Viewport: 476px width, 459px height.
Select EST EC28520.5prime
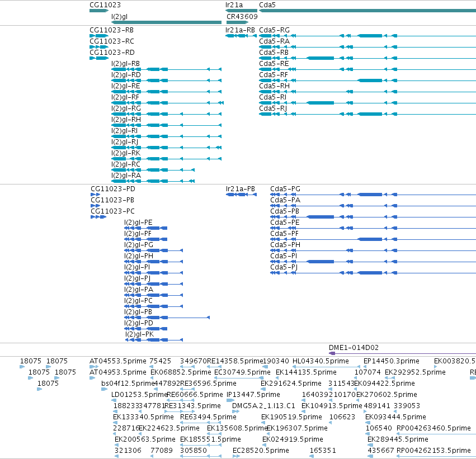click(x=237, y=456)
